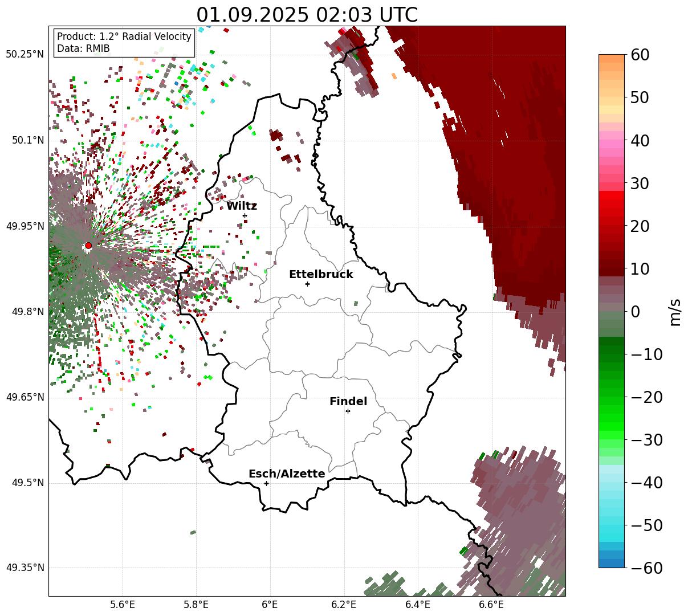Screen dimensions: 688x616
Task: Click the Ettelbruck station cross marker
Action: (308, 284)
